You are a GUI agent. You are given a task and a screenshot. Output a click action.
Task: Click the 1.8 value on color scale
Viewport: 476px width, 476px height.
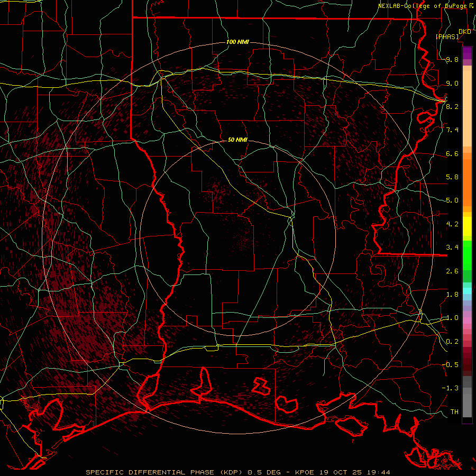(452, 295)
